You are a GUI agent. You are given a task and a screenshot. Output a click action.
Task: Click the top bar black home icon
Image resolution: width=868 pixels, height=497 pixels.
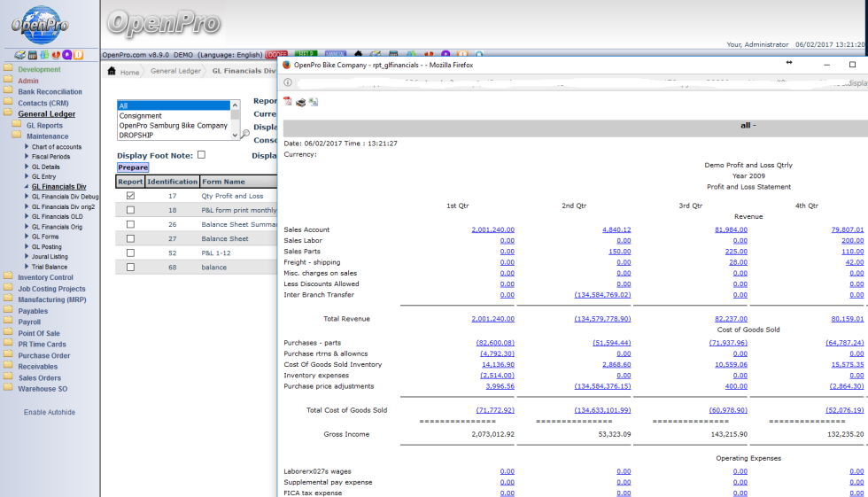pos(358,54)
